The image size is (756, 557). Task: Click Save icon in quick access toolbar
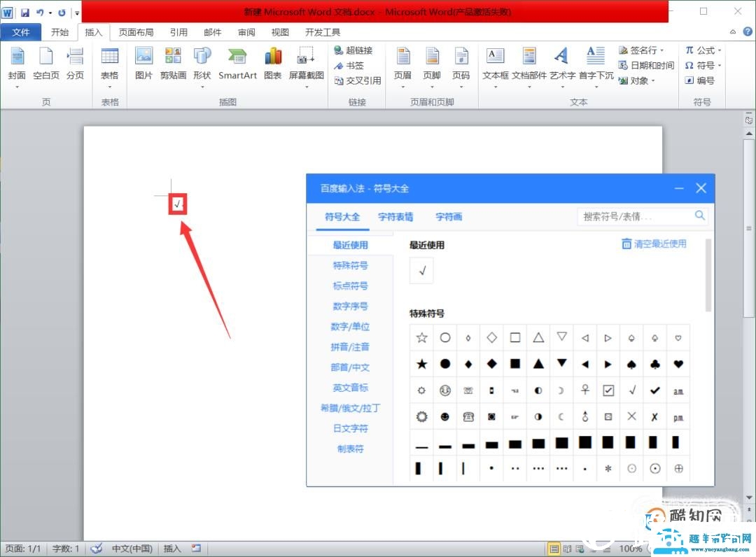point(25,13)
